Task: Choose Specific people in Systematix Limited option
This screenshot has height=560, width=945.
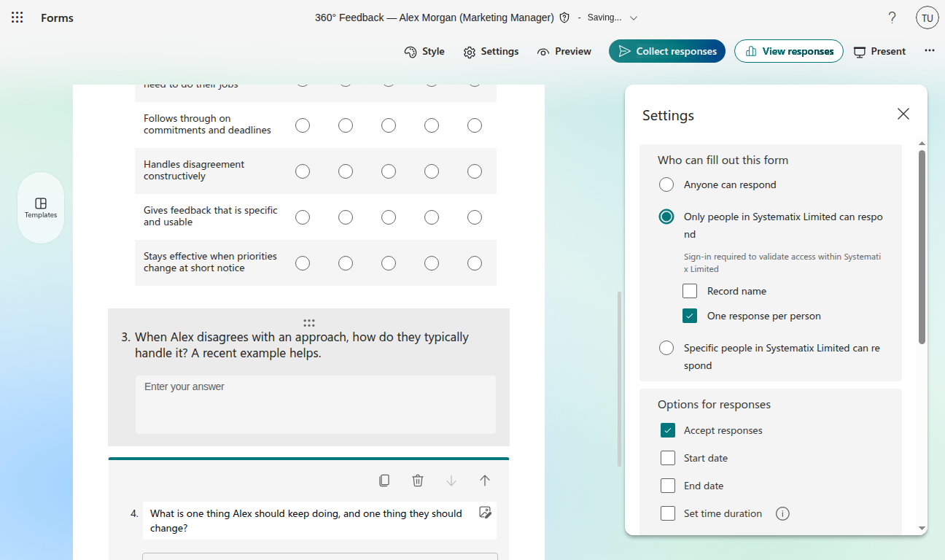Action: click(666, 348)
